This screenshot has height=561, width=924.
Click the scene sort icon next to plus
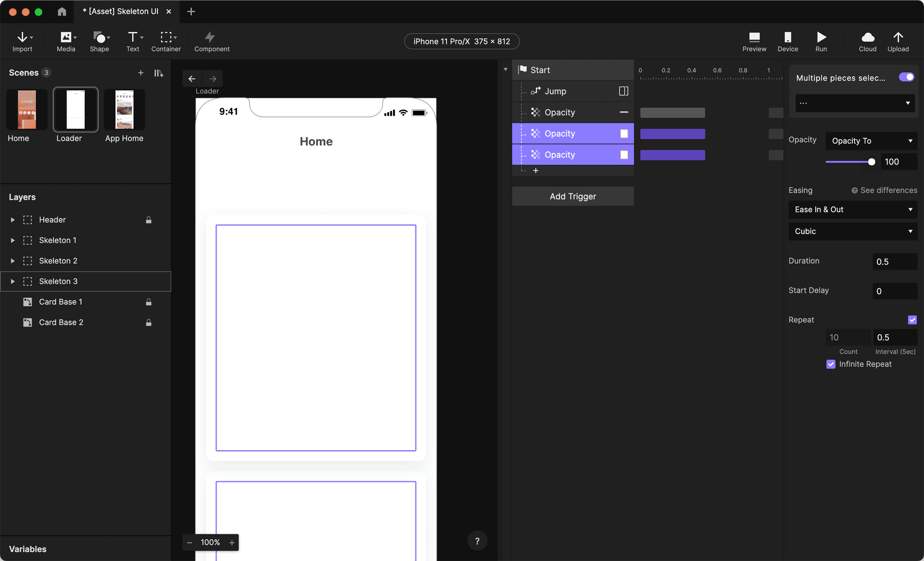pyautogui.click(x=159, y=73)
